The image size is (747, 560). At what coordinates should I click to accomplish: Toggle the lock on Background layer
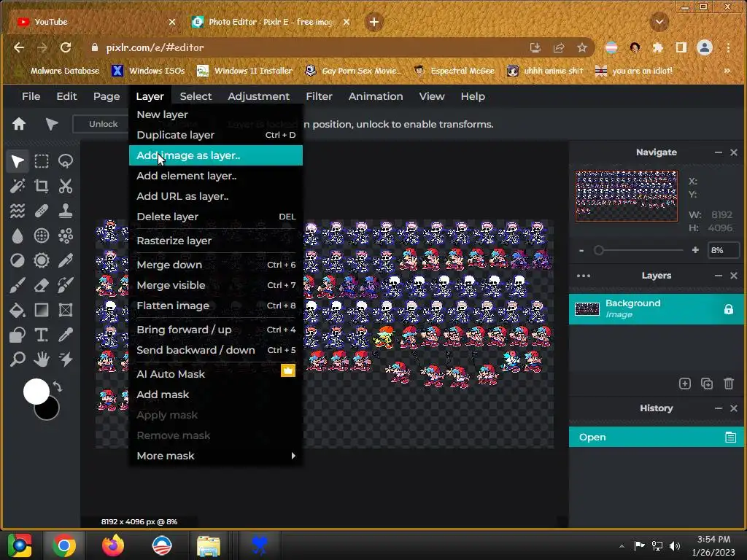click(x=729, y=309)
